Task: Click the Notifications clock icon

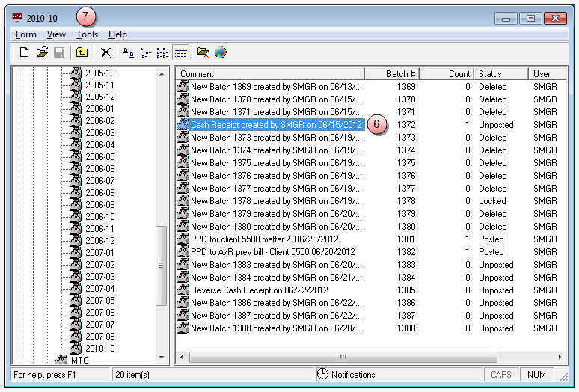Action: click(322, 374)
